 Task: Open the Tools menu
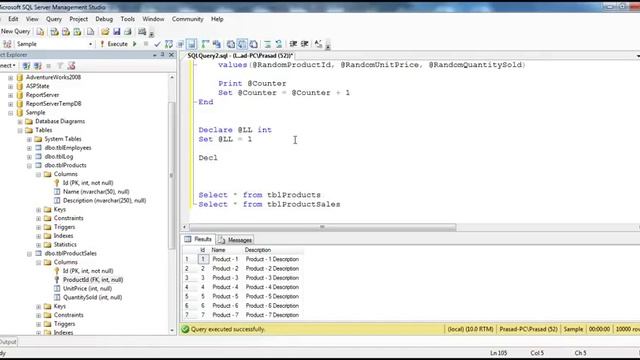pos(127,19)
